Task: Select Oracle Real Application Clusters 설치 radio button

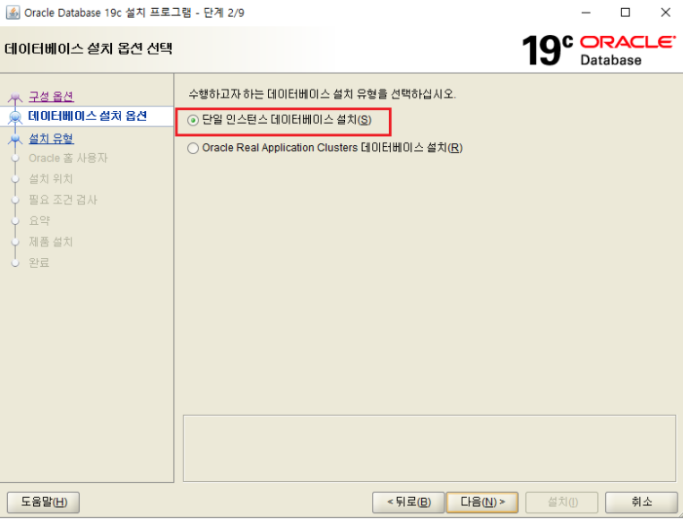Action: (193, 148)
